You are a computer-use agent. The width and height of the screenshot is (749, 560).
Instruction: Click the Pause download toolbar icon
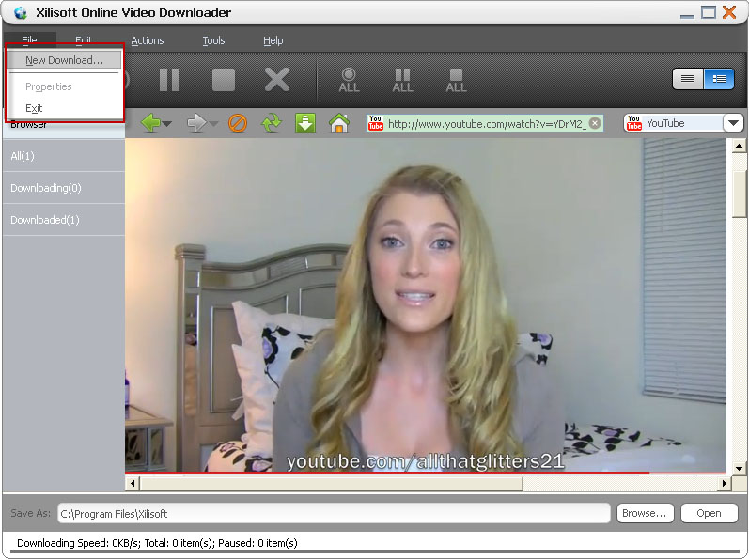pos(169,80)
